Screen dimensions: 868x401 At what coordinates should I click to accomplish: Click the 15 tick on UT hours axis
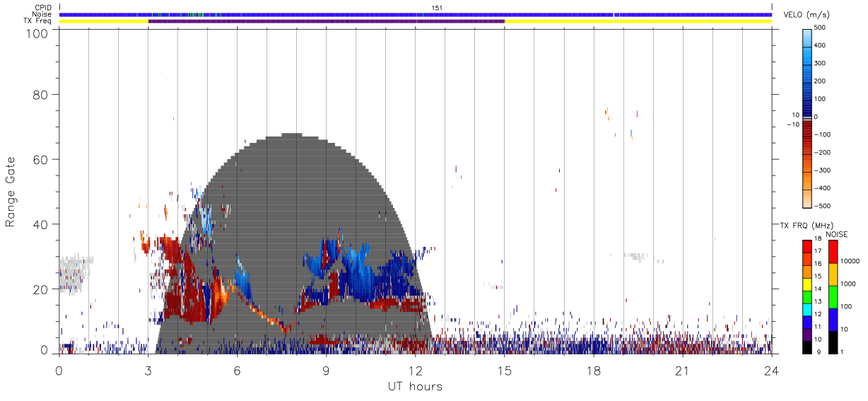click(505, 371)
